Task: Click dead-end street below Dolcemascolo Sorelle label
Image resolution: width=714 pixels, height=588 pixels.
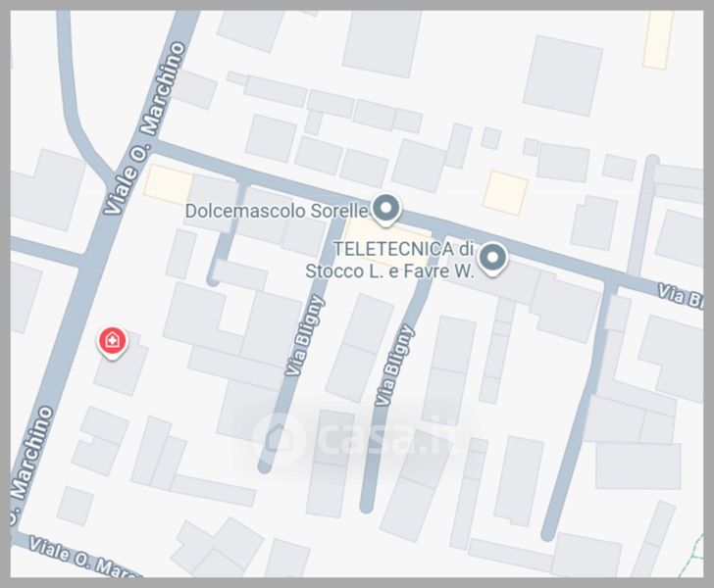Action: tap(225, 234)
